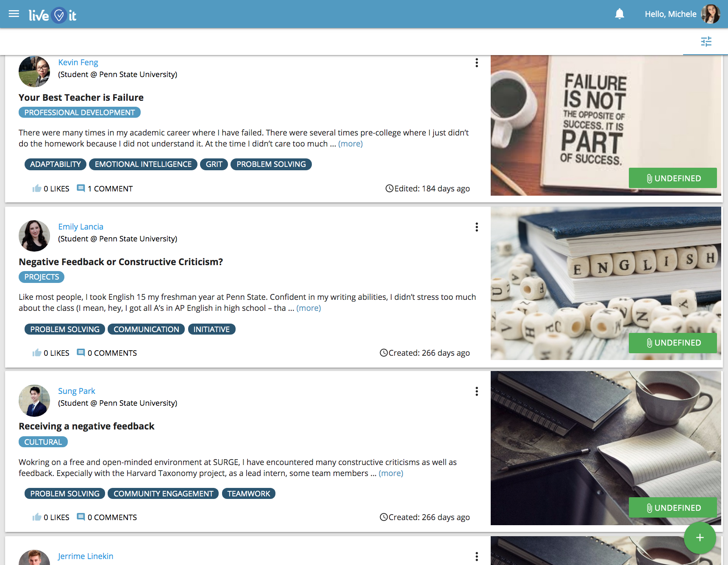Click the GRIT skill tag
This screenshot has width=728, height=565.
coord(214,164)
